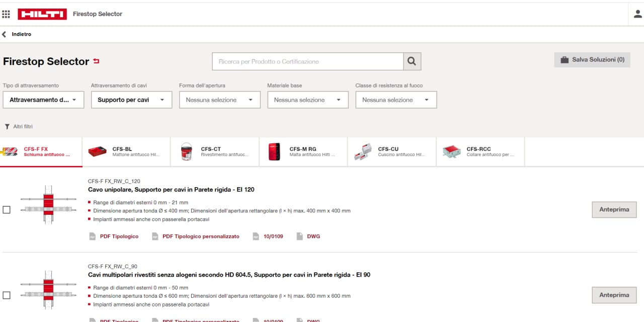Click the product search input field
Screen dimensions: 644x322
[307, 61]
